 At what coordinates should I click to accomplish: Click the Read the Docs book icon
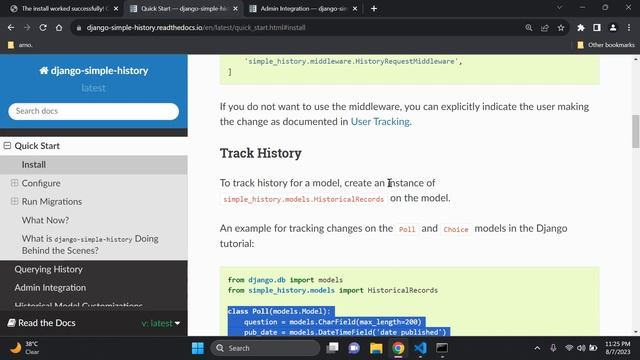[x=11, y=323]
